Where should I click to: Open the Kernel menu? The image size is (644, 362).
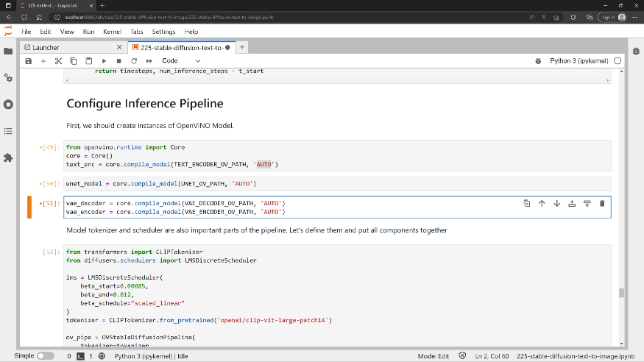coord(112,32)
